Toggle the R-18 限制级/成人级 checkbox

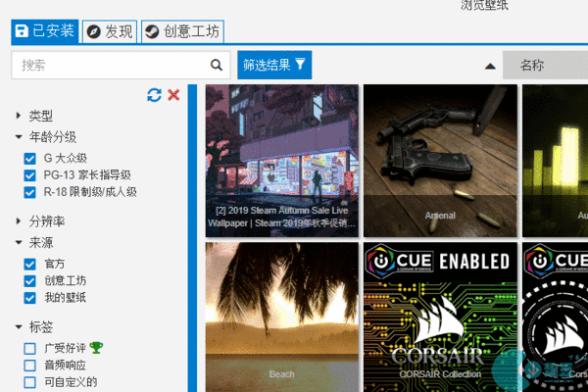coord(30,192)
